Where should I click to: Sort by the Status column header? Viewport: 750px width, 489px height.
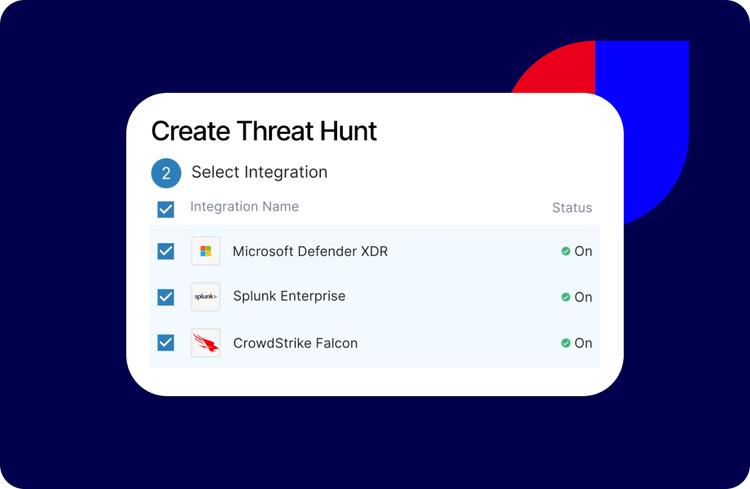tap(572, 208)
